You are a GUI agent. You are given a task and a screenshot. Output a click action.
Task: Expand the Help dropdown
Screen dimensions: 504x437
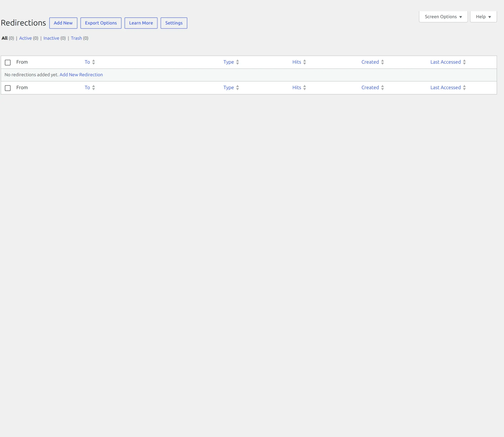click(x=483, y=17)
